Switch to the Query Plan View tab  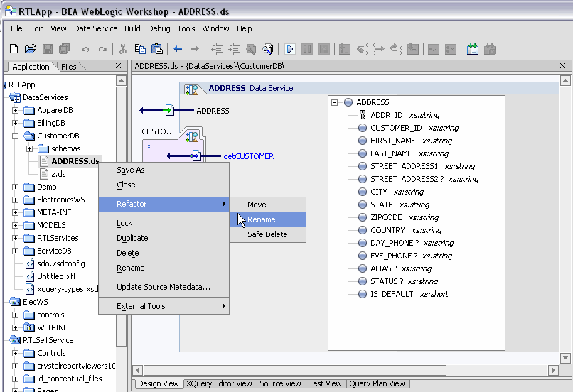click(x=377, y=383)
